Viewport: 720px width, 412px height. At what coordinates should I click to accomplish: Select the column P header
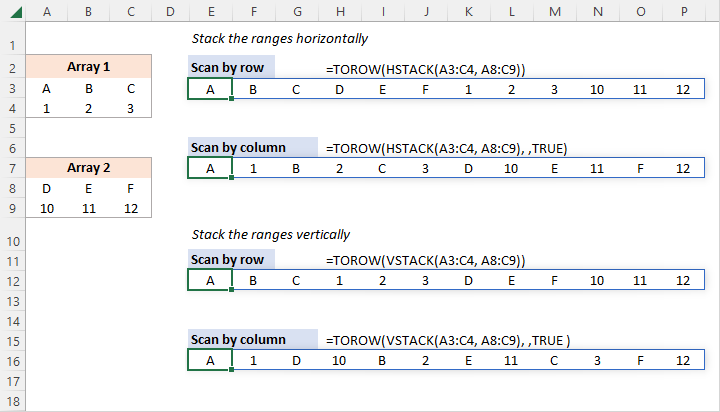[x=682, y=11]
